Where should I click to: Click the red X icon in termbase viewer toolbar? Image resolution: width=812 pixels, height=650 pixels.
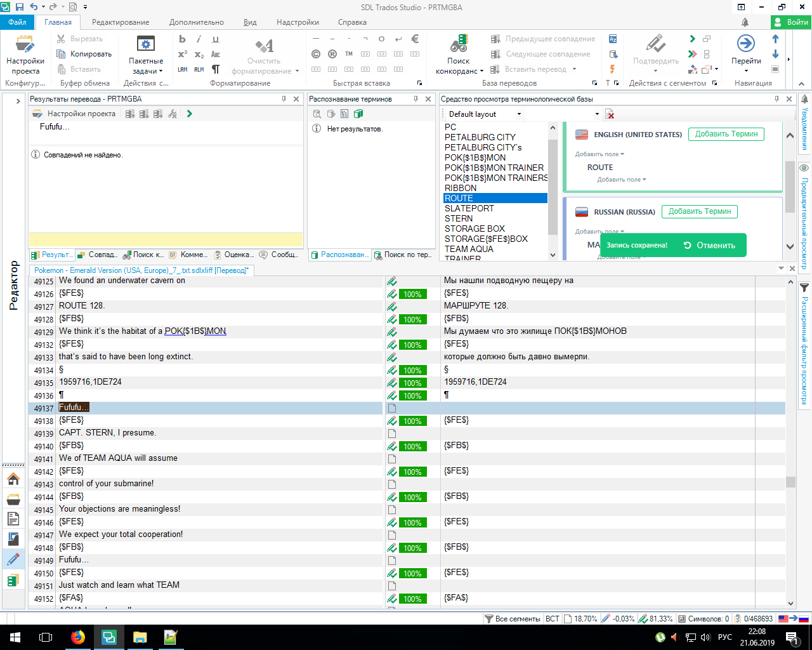tap(610, 114)
